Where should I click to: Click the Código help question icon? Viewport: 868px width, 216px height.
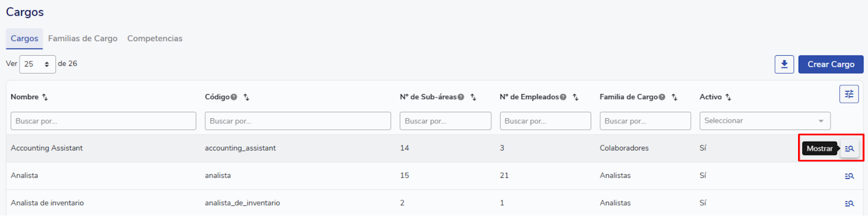pyautogui.click(x=234, y=97)
